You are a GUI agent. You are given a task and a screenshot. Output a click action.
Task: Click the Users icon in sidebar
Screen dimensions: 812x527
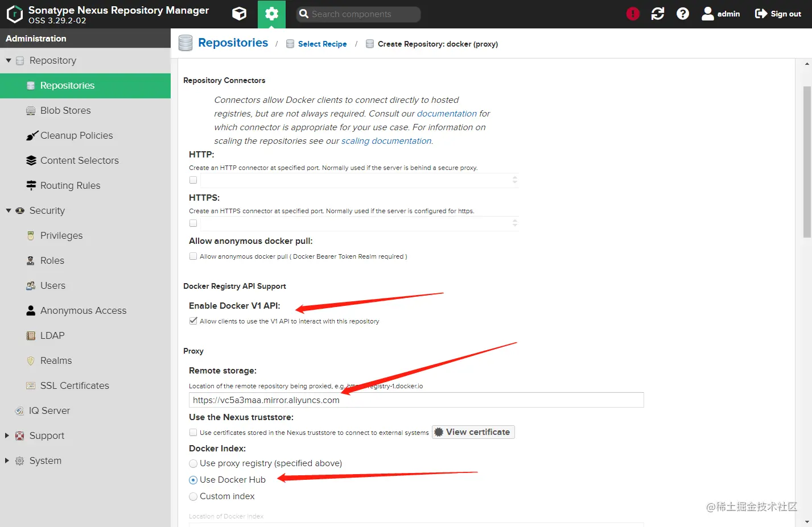31,285
